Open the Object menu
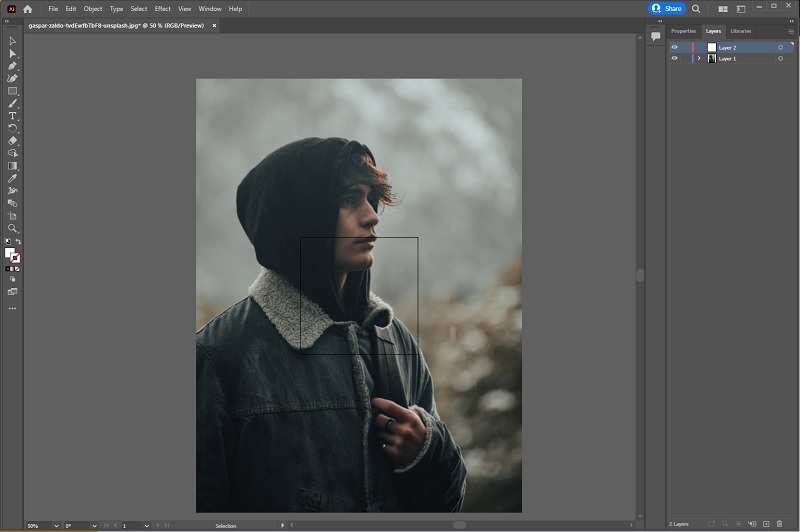 pos(93,9)
